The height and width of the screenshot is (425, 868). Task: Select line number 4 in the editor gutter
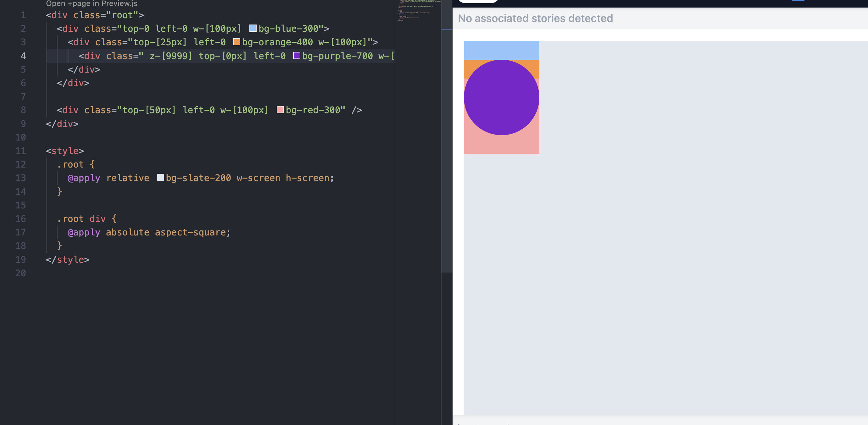point(23,56)
